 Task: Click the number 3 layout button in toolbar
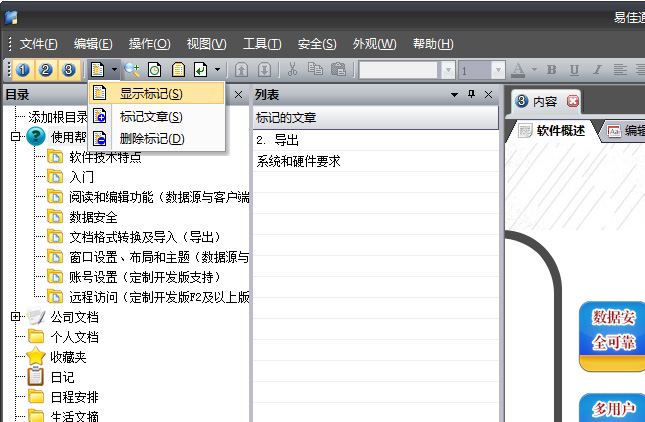[x=68, y=70]
